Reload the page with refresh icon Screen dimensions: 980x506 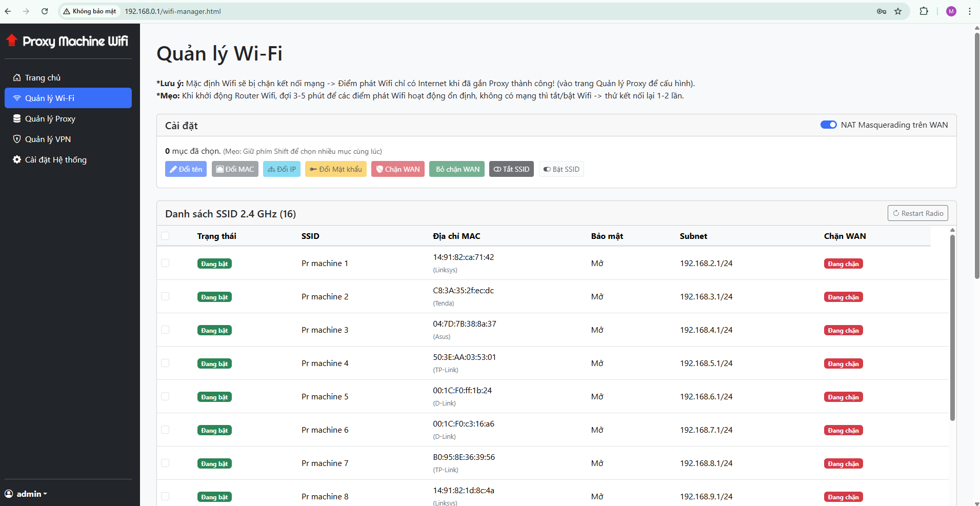coord(45,11)
